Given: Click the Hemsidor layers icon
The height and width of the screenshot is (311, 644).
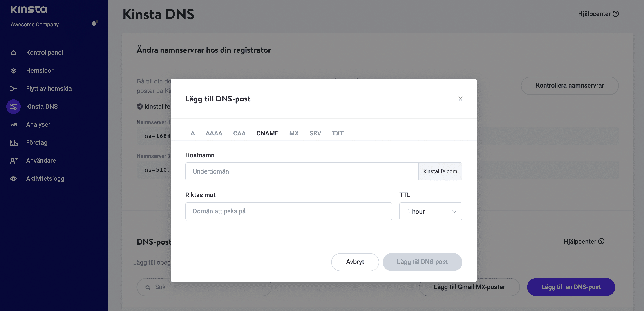Looking at the screenshot, I should pyautogui.click(x=13, y=71).
